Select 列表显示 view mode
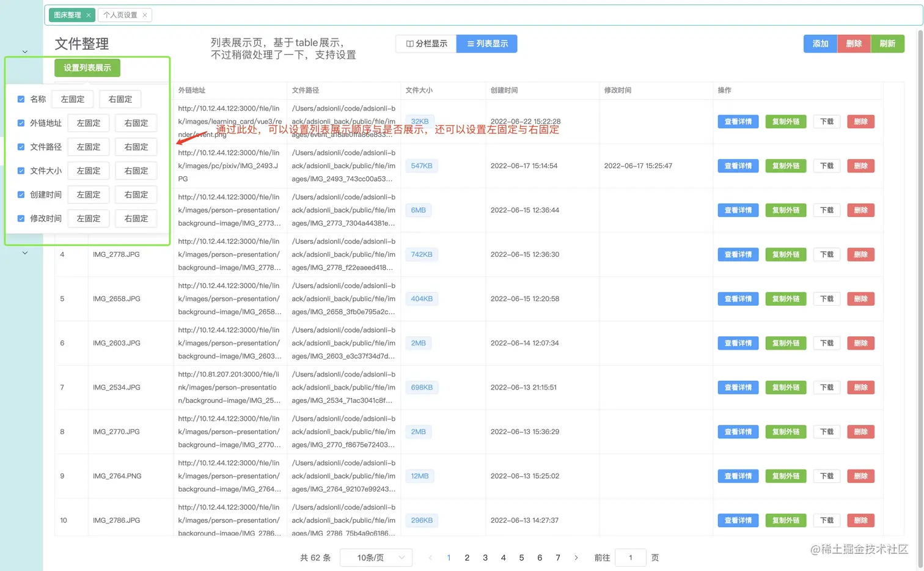Image resolution: width=924 pixels, height=571 pixels. [x=487, y=44]
